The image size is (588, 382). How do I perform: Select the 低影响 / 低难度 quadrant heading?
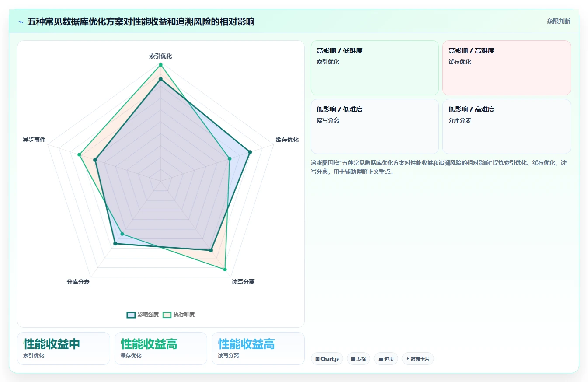[x=339, y=109]
